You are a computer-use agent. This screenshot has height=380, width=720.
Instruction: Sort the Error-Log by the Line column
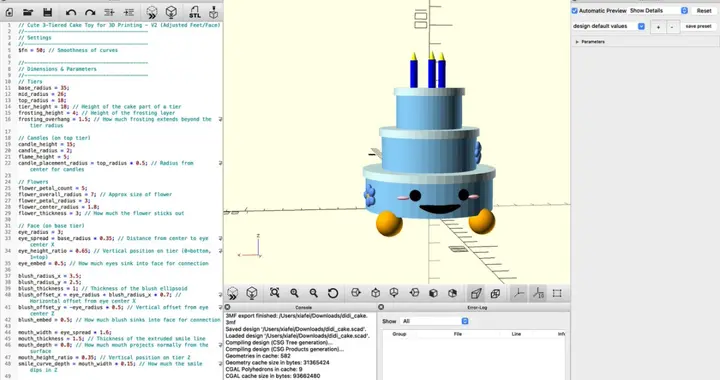pyautogui.click(x=516, y=334)
